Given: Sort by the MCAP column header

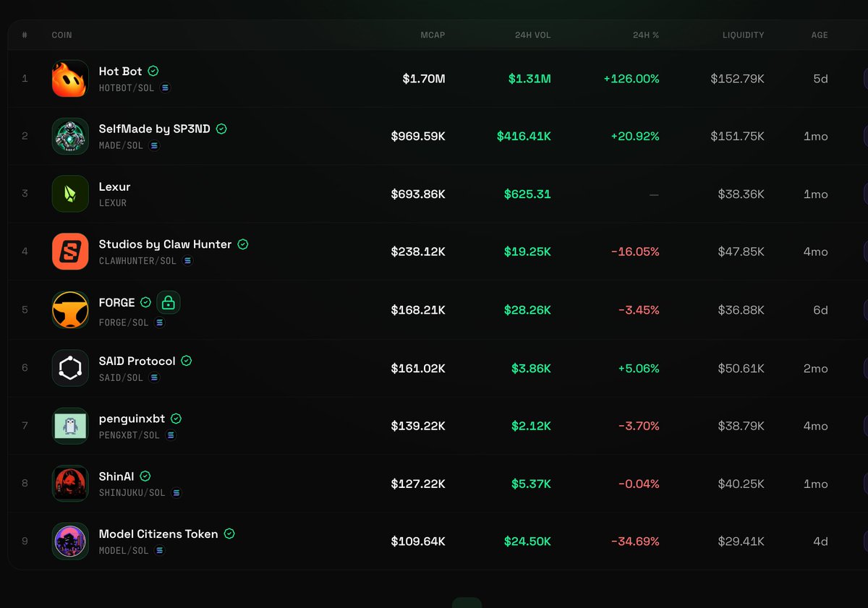Looking at the screenshot, I should pyautogui.click(x=433, y=35).
